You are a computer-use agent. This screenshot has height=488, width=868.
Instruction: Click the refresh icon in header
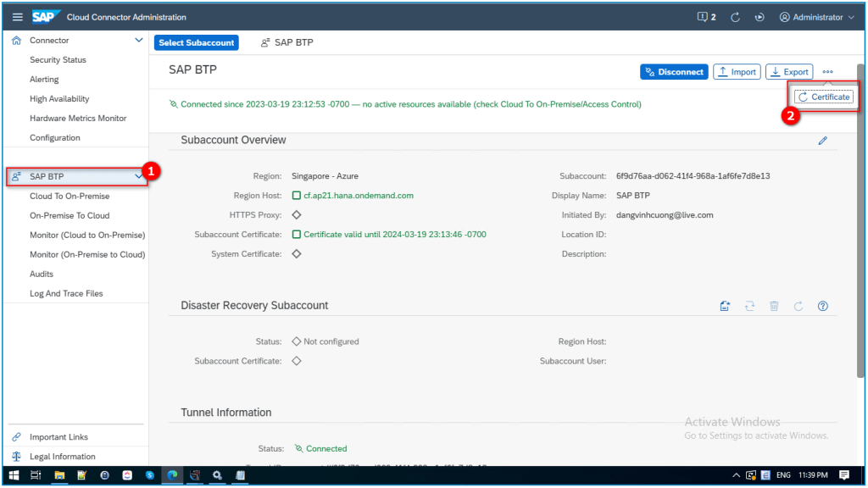click(735, 17)
